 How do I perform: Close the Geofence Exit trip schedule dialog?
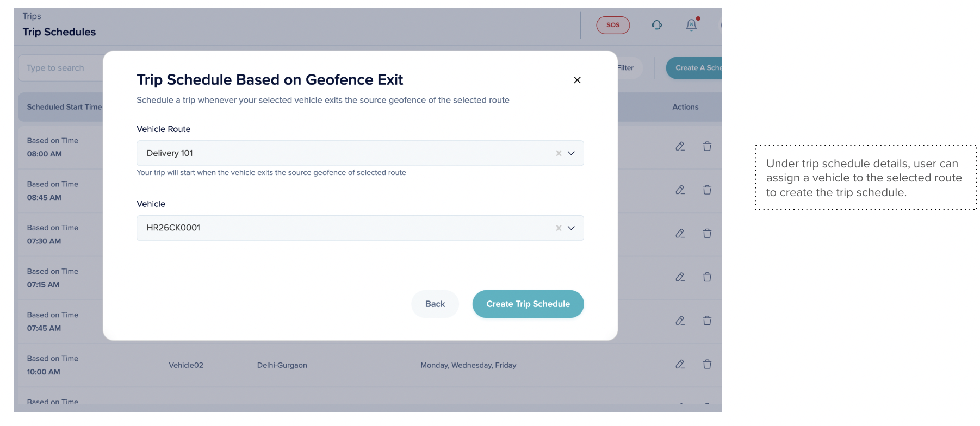tap(577, 80)
